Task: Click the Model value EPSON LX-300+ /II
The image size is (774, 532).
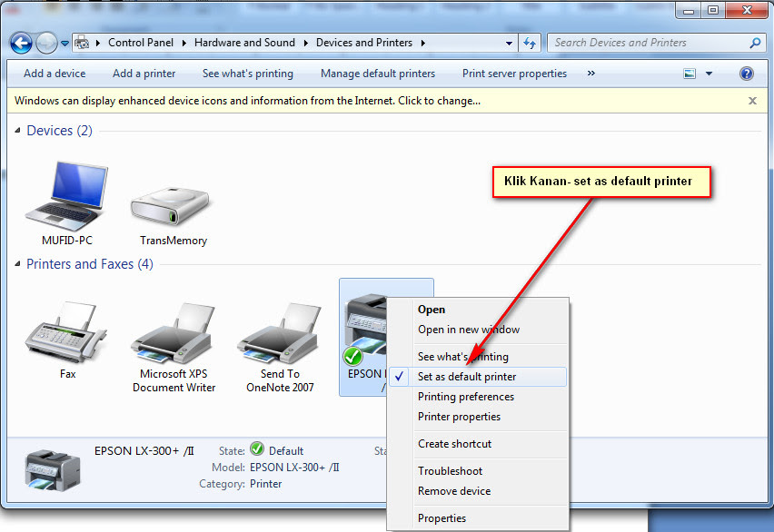Action: [294, 468]
